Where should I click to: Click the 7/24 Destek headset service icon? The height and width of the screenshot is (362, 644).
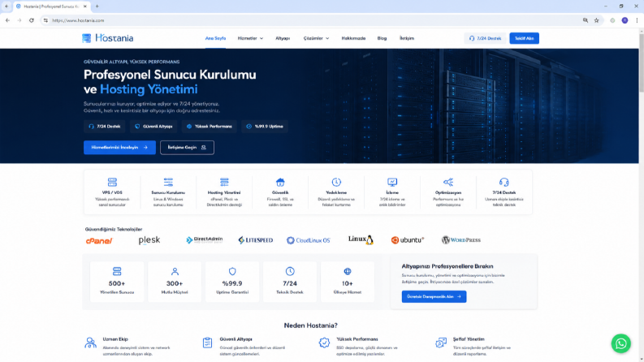(504, 182)
